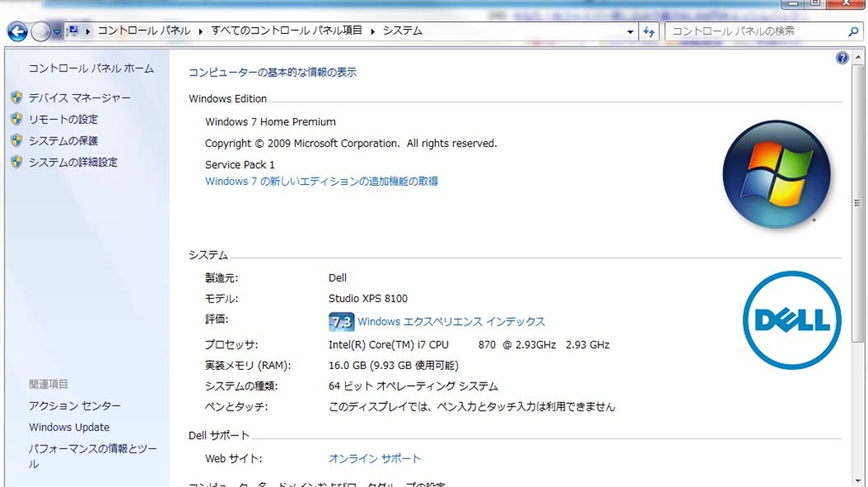This screenshot has height=487, width=868.
Task: Expand the arrow after the computer icon
Action: coord(87,31)
